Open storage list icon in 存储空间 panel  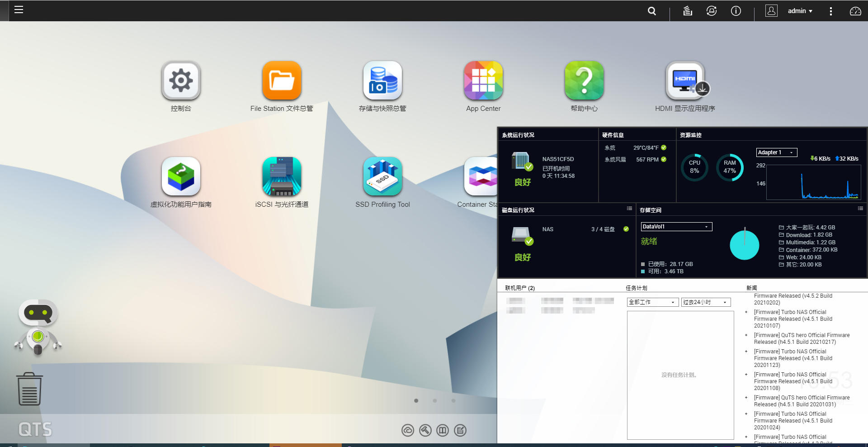[x=860, y=209]
